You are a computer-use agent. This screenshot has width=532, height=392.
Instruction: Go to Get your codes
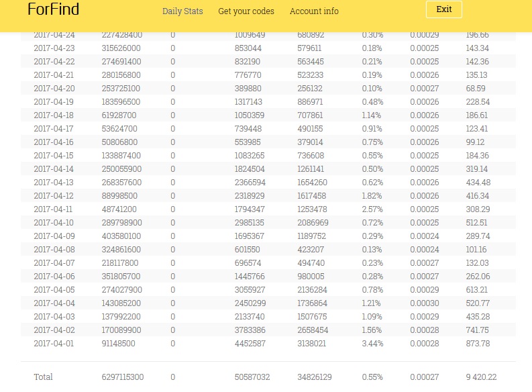pyautogui.click(x=246, y=11)
